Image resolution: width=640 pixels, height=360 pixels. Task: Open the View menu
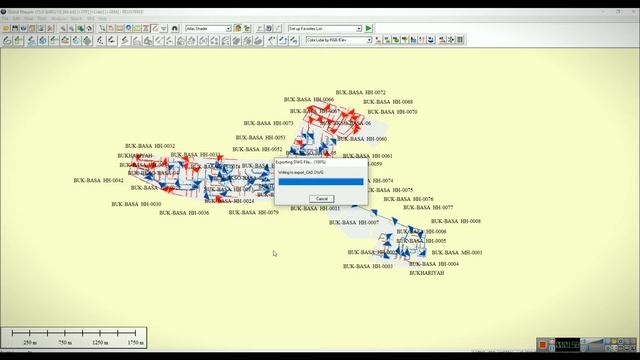point(28,18)
